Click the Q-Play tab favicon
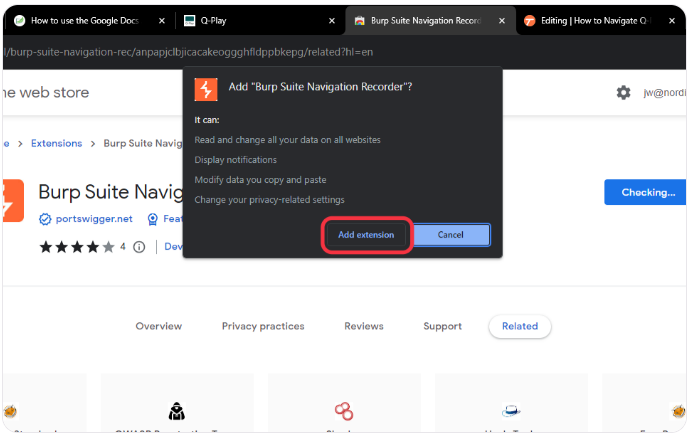This screenshot has width=696, height=447. coord(191,21)
